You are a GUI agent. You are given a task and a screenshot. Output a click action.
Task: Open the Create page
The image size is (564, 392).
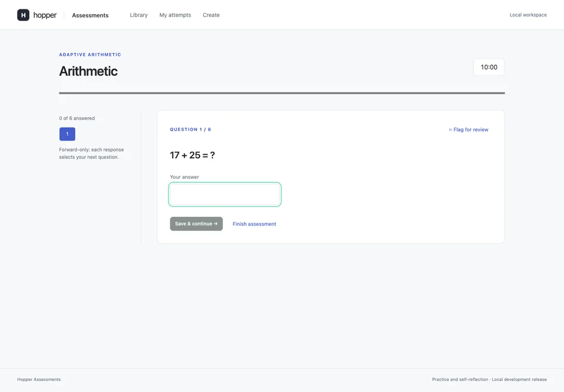pos(211,15)
